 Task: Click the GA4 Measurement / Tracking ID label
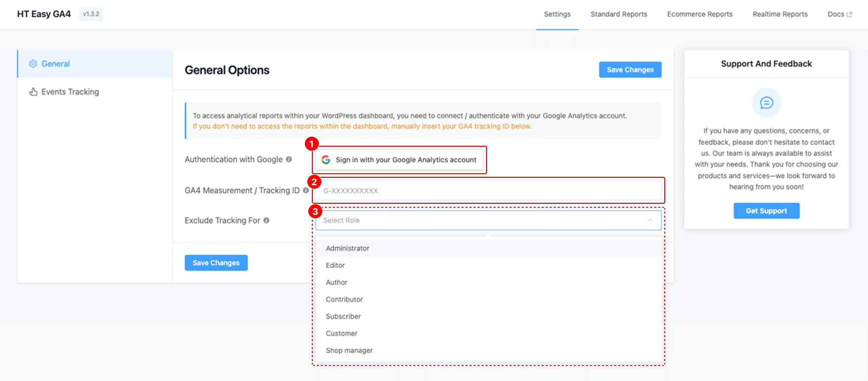242,190
